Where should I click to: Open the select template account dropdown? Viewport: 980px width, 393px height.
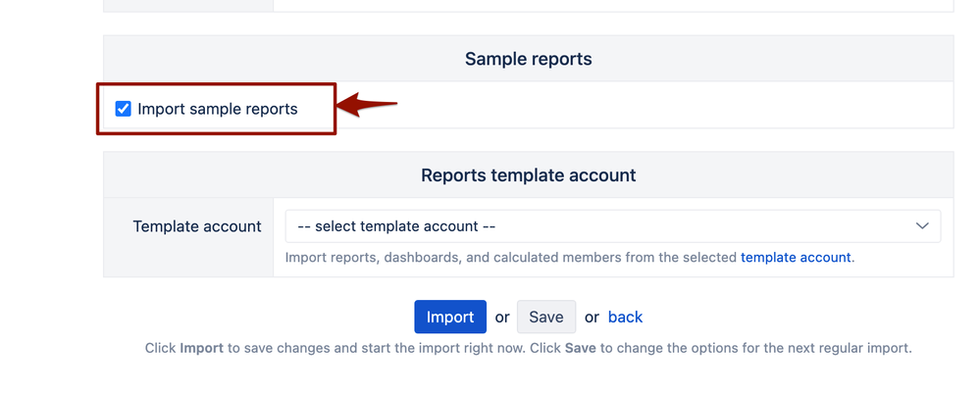pyautogui.click(x=612, y=226)
